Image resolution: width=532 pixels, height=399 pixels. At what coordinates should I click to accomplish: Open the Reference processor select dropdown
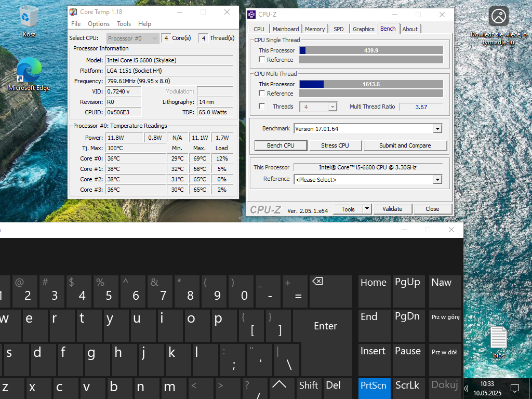pyautogui.click(x=437, y=180)
